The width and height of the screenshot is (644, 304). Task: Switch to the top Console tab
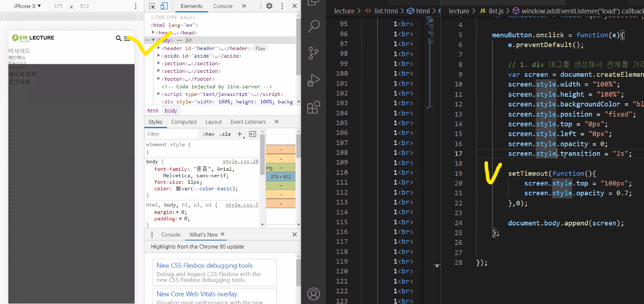click(223, 6)
